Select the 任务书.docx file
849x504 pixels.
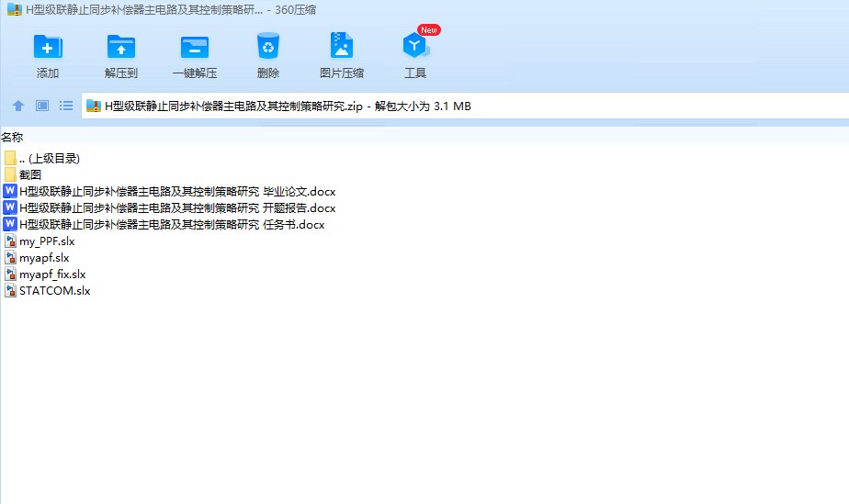click(x=172, y=224)
